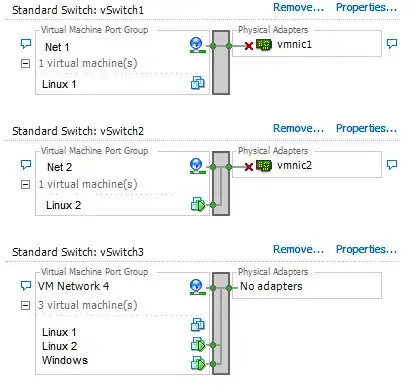Remove vSwitch2 via the Remove link

298,128
